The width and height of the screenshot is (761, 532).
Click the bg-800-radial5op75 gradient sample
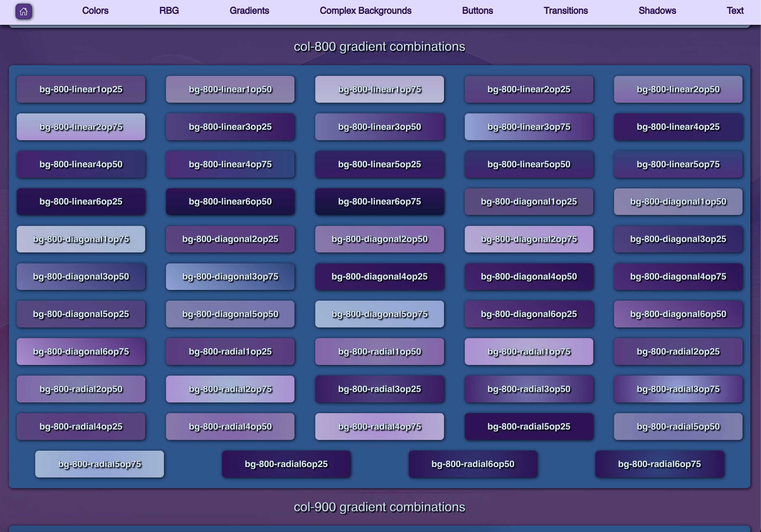click(x=99, y=464)
